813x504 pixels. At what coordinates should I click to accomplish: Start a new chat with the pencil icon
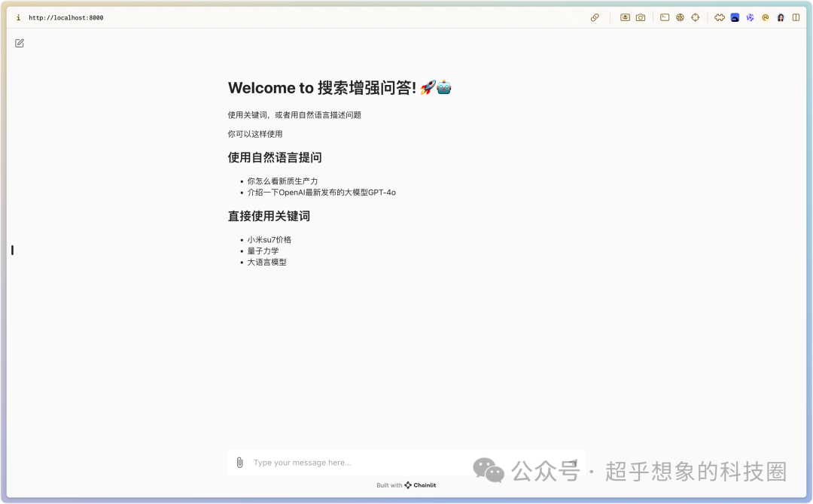[20, 43]
